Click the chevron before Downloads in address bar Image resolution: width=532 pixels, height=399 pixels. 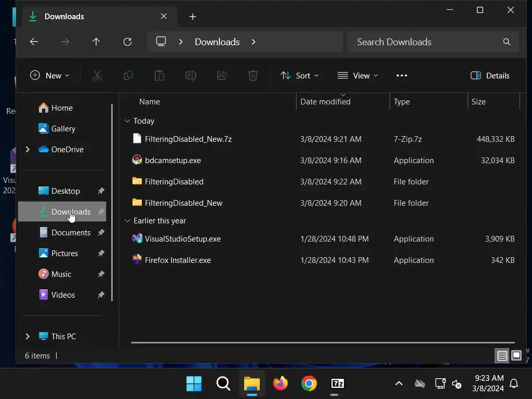point(181,42)
